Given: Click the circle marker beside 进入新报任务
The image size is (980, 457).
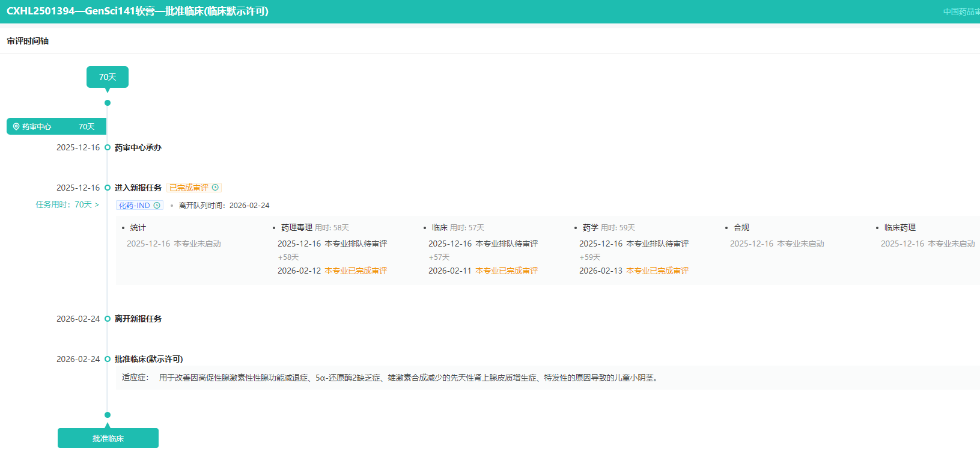Looking at the screenshot, I should [108, 188].
